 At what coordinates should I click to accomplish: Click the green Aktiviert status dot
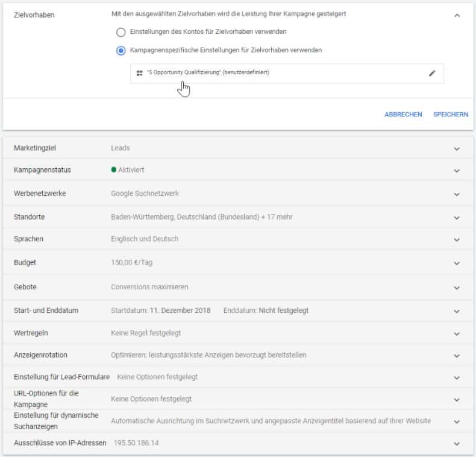click(x=113, y=169)
